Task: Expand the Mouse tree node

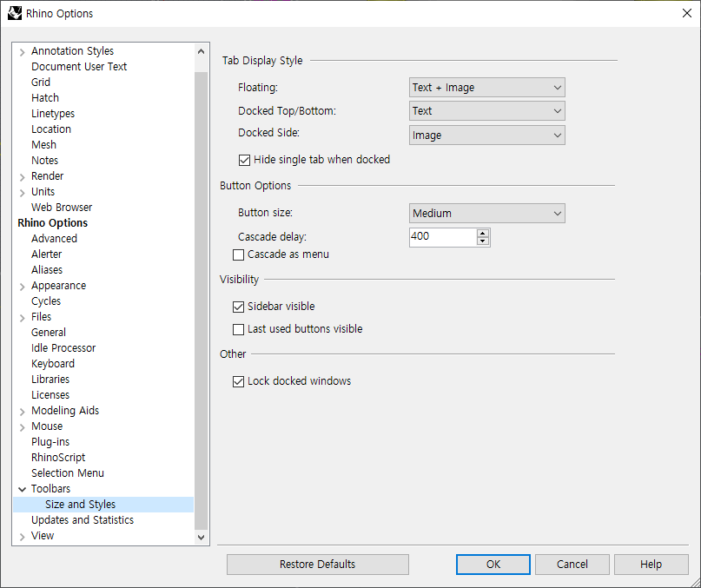Action: coord(22,427)
